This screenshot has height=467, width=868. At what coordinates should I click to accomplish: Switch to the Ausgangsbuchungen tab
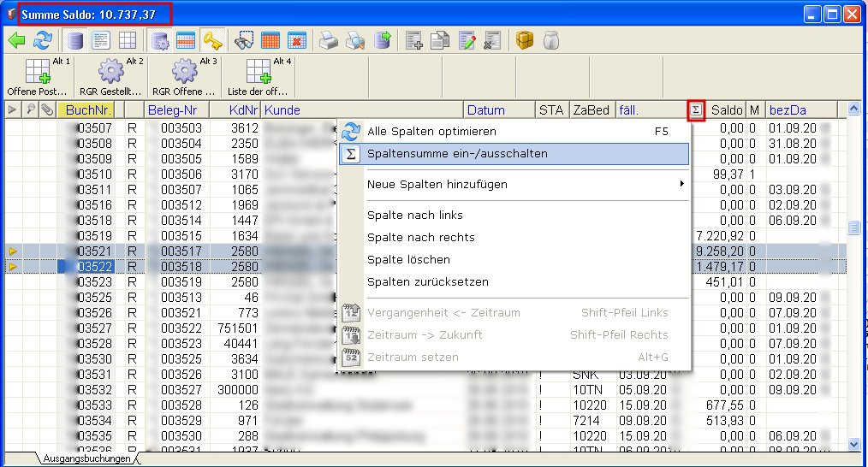coord(86,458)
